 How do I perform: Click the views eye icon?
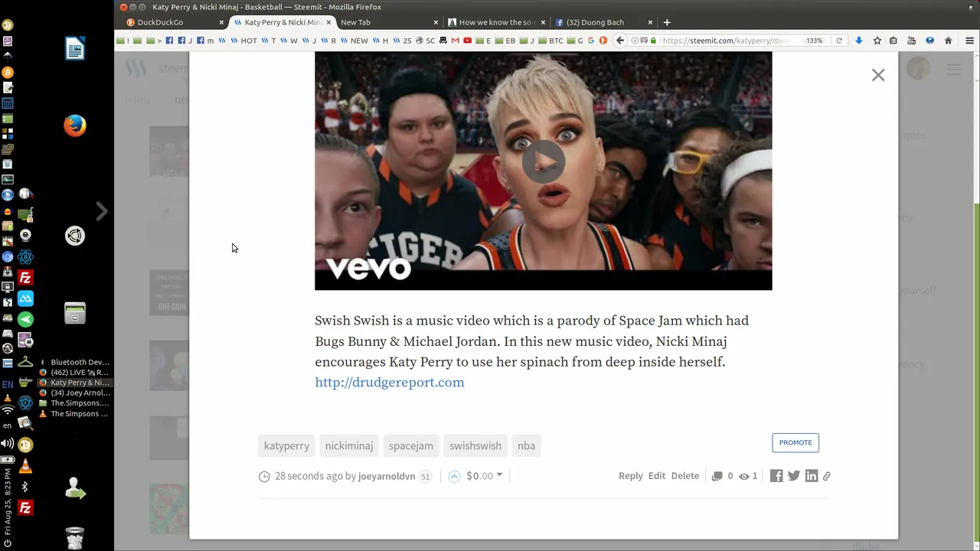[743, 476]
